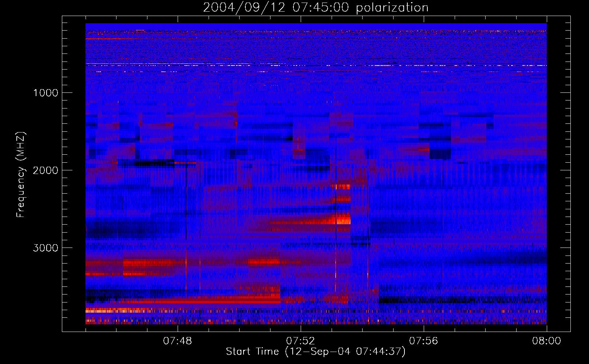Click the "Frequency (MHZ)" y-axis label
The height and width of the screenshot is (364, 589).
pos(21,175)
